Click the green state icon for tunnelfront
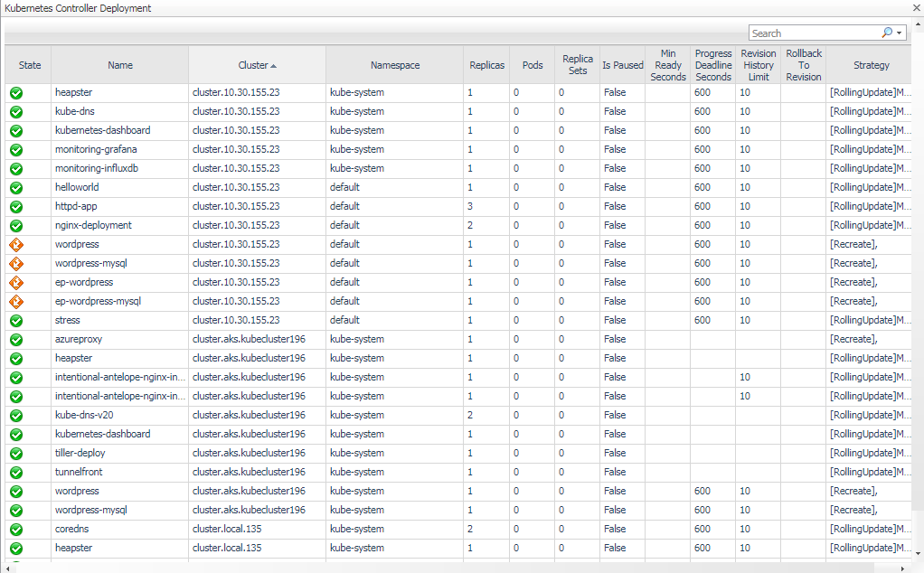Screen dimensions: 924x573 tap(16, 473)
